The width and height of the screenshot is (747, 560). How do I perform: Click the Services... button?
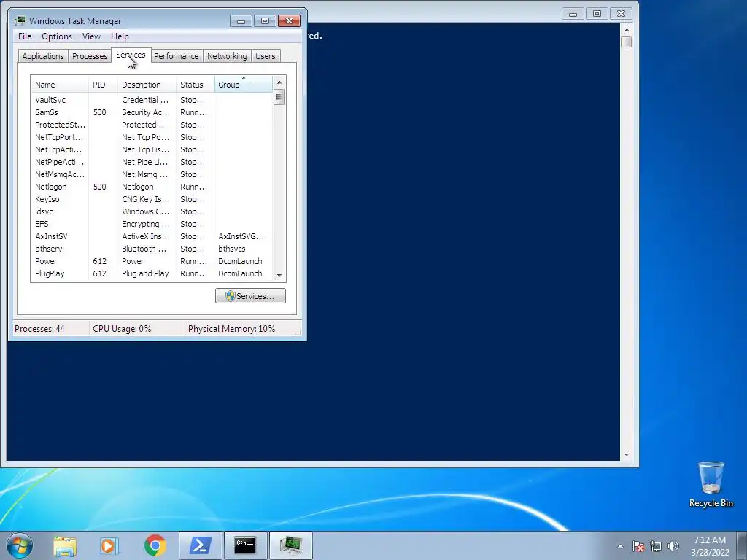[x=251, y=296]
